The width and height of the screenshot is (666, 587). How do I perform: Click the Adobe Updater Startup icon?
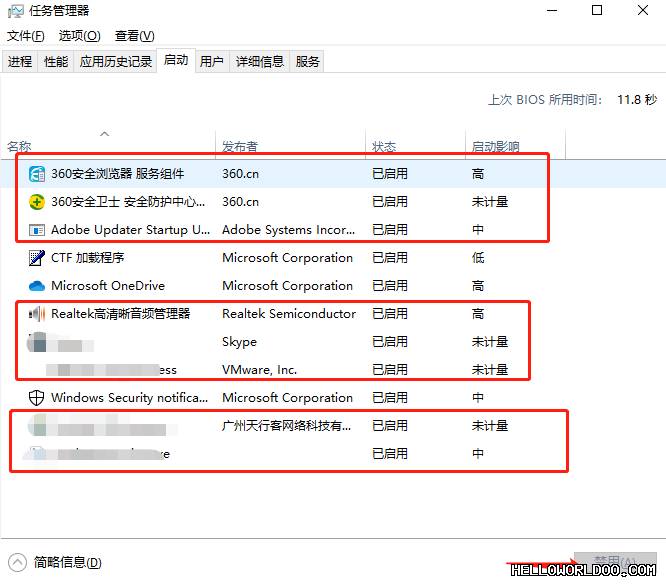tap(37, 230)
